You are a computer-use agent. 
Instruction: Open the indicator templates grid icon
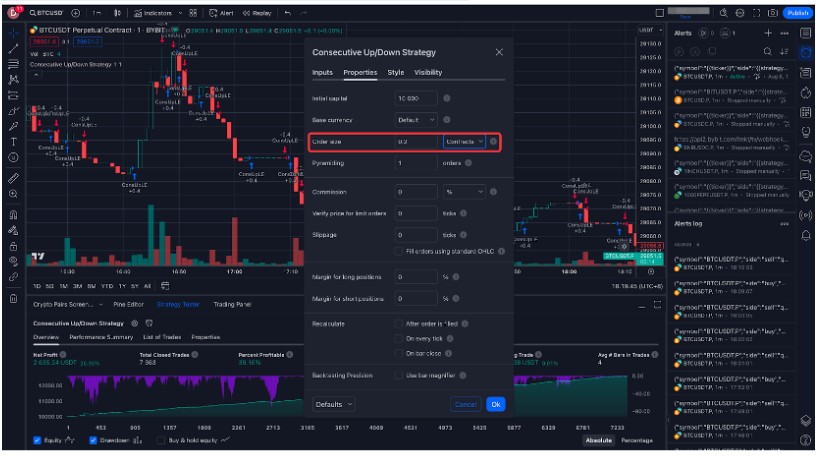coord(193,13)
